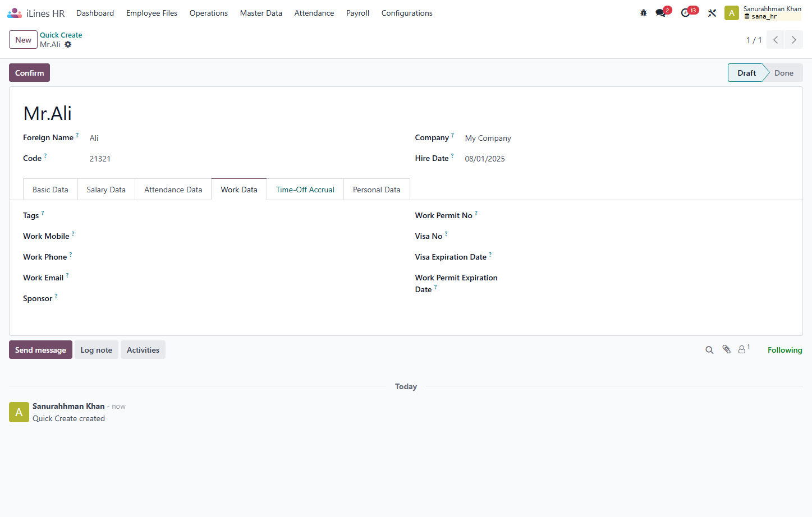Open the gear actions menu beside Mr.Ali
Screen dimensions: 812x517
tap(68, 44)
